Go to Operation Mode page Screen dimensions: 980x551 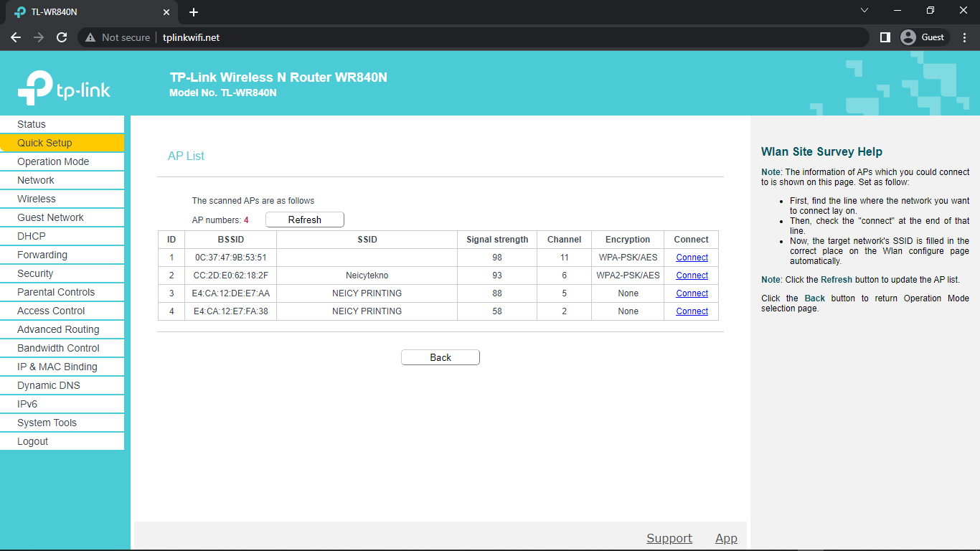coord(62,161)
